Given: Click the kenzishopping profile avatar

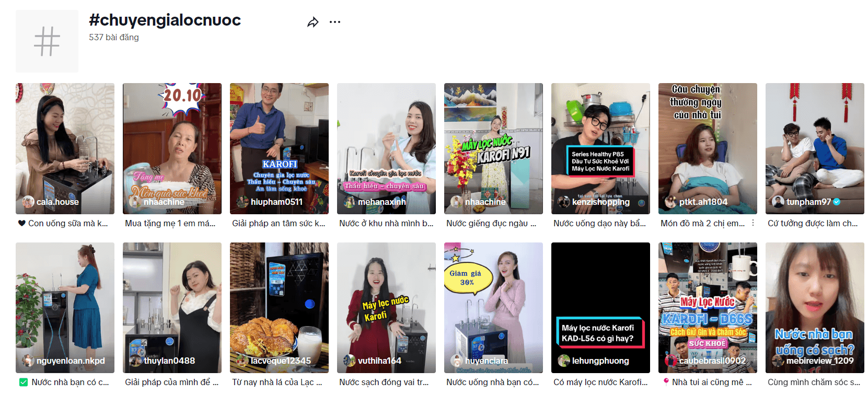Looking at the screenshot, I should click(564, 202).
